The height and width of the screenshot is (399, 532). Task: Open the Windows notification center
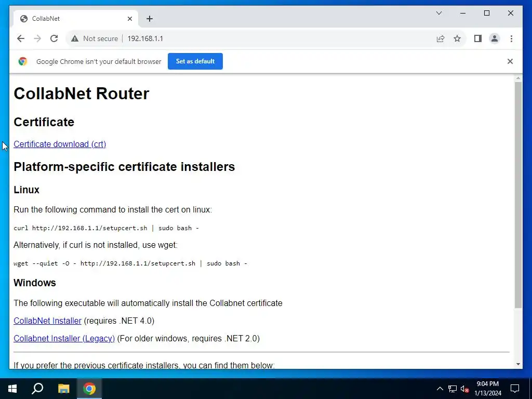(515, 389)
